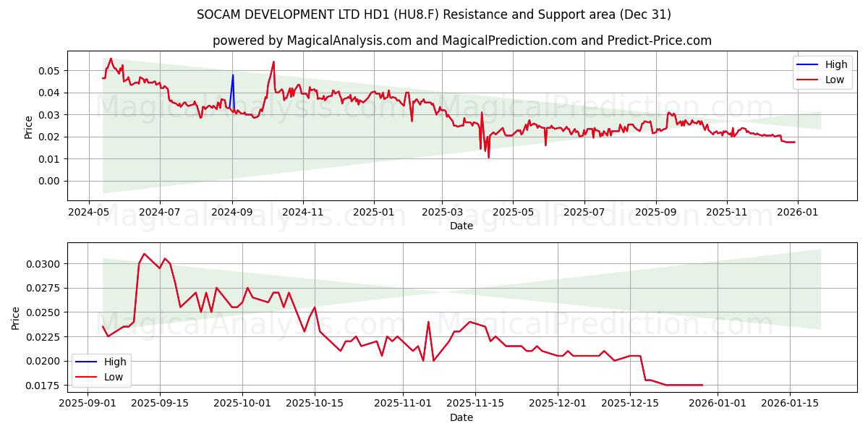The height and width of the screenshot is (434, 868).
Task: Click the 2025-11-15 date tick label
Action: pos(475,404)
